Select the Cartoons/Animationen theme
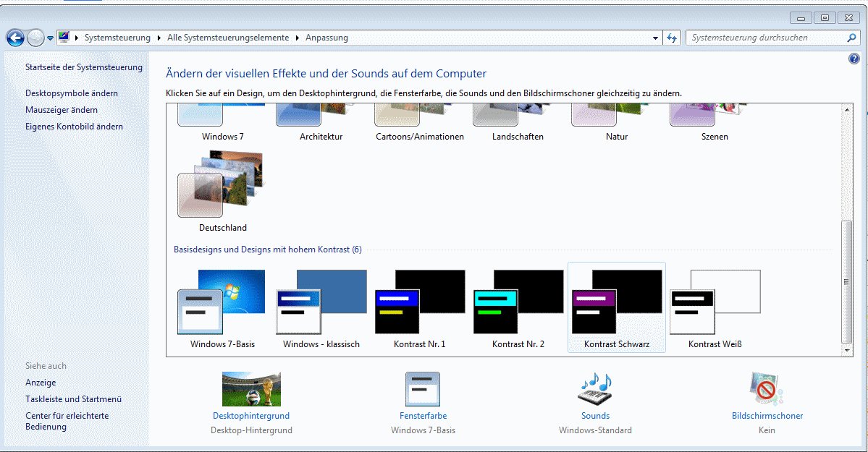Image resolution: width=868 pixels, height=452 pixels. [420, 123]
